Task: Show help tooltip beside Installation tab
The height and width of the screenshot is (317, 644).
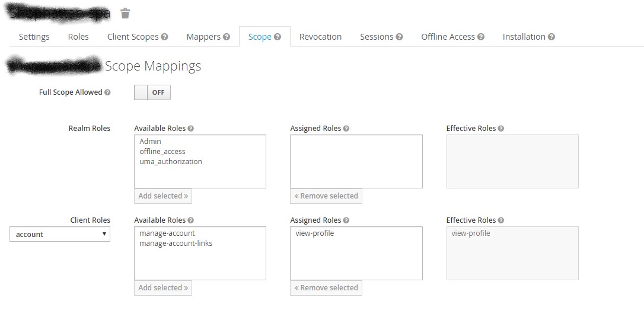Action: tap(551, 37)
